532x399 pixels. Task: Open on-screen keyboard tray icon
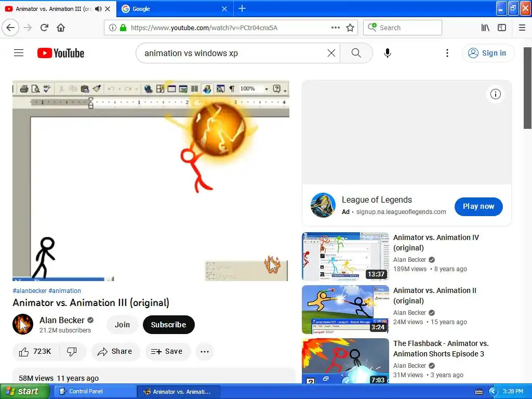pos(478,392)
